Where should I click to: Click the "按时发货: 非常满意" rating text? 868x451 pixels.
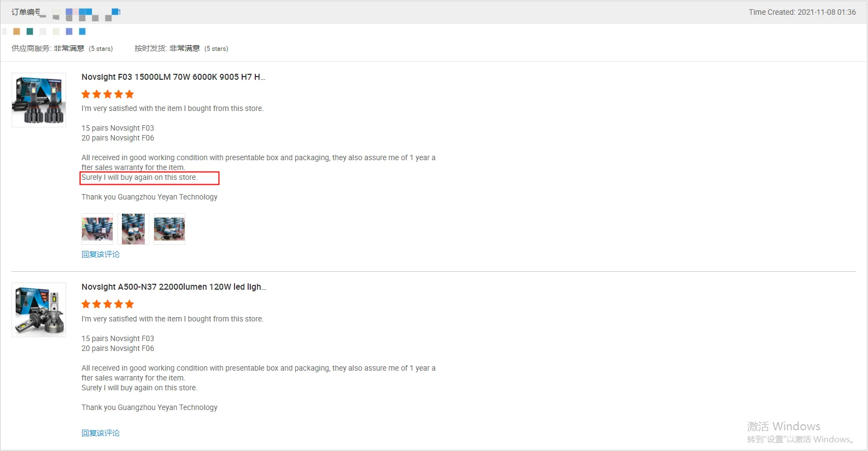coord(167,49)
